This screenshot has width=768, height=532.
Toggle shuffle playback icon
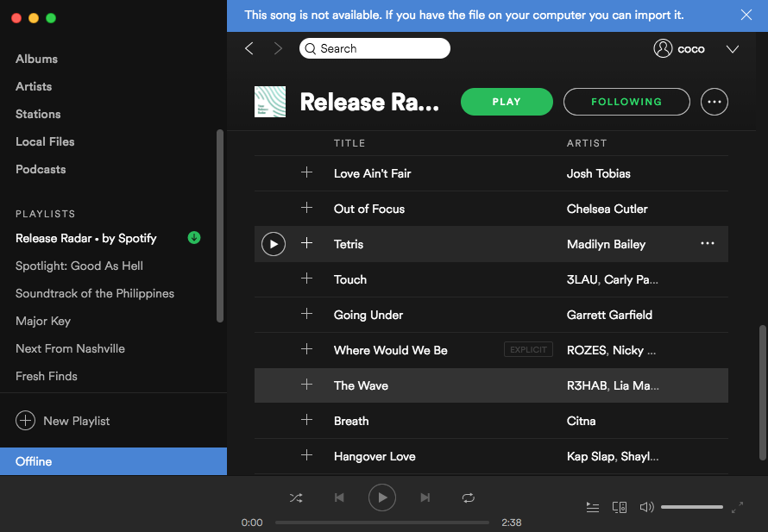pos(296,498)
